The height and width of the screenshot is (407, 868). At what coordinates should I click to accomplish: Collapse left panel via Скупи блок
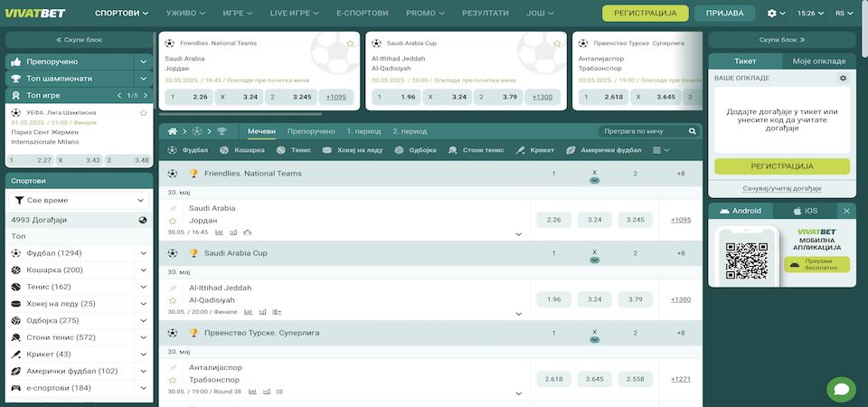coord(80,40)
